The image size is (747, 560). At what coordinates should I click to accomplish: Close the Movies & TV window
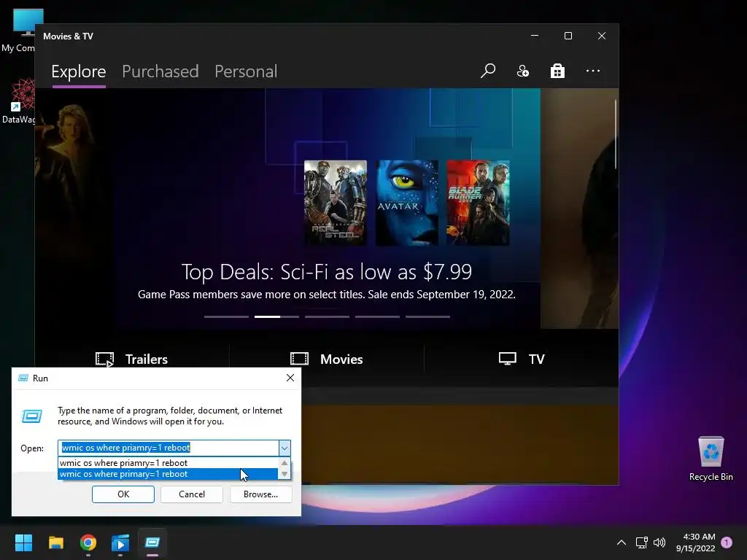pyautogui.click(x=602, y=36)
